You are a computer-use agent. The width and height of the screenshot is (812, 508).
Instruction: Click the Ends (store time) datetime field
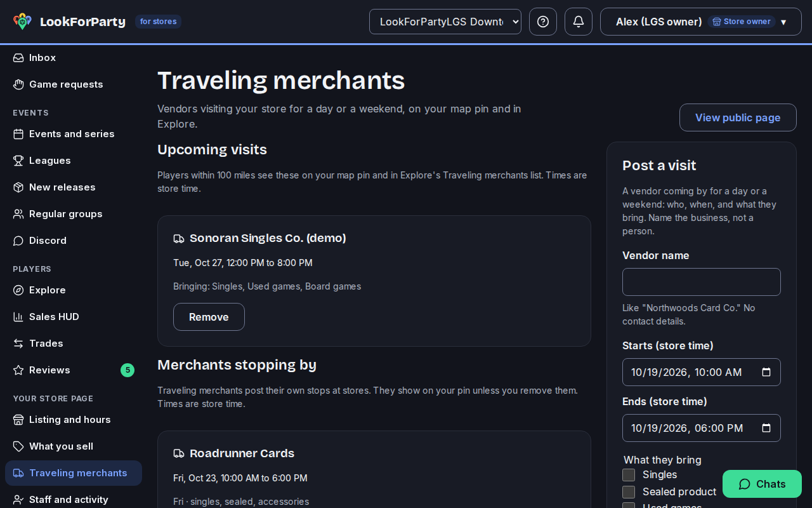click(702, 428)
